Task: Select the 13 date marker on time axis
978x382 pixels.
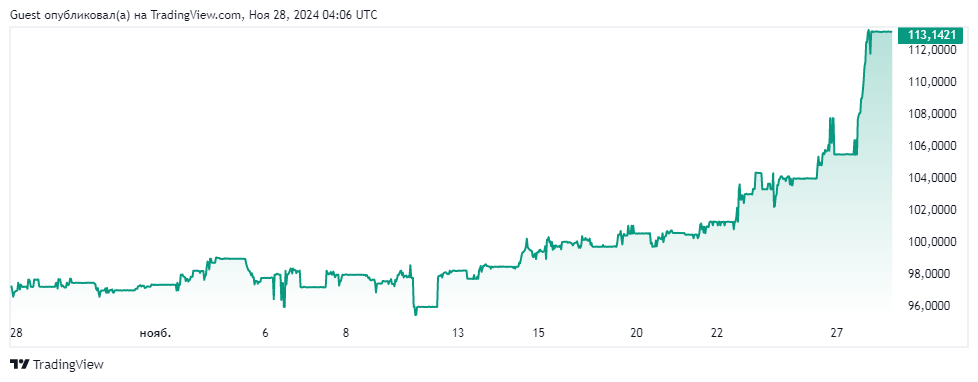Action: coord(458,333)
